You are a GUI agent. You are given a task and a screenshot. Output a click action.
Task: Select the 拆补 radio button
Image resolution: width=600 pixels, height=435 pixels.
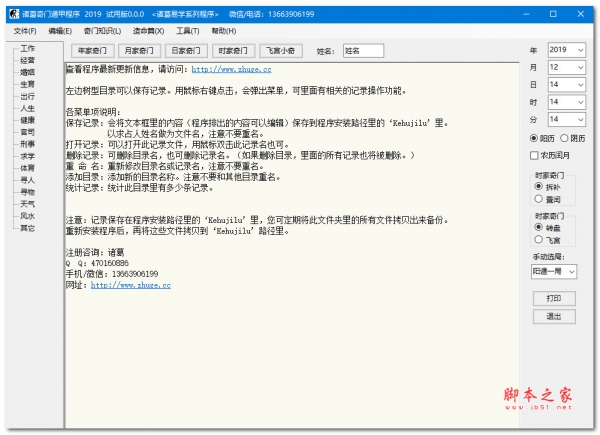tap(548, 187)
